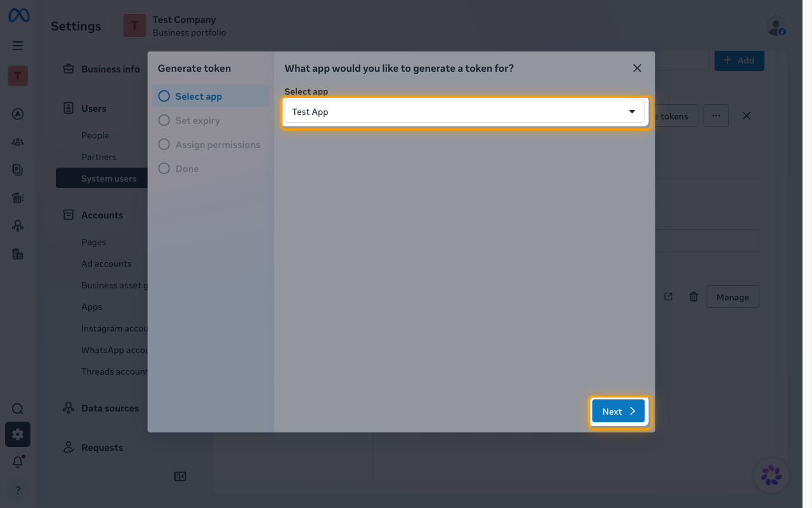Click the ads manager compass icon in sidebar
Viewport: 812px width, 508px height.
click(x=18, y=114)
